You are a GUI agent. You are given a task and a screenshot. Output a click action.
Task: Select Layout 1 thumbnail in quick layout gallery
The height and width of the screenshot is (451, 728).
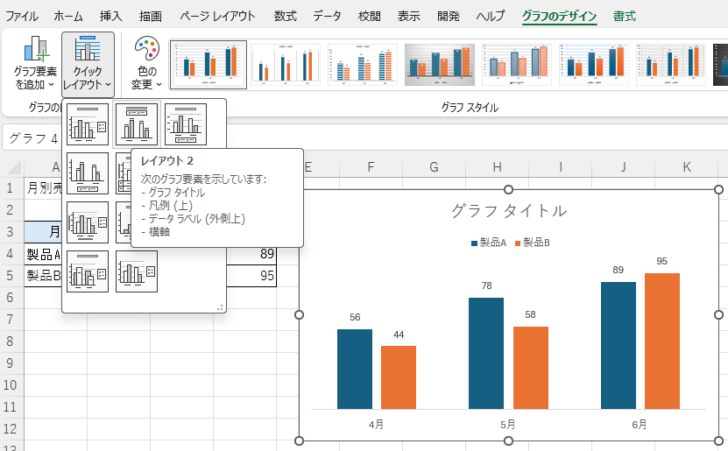pyautogui.click(x=87, y=124)
